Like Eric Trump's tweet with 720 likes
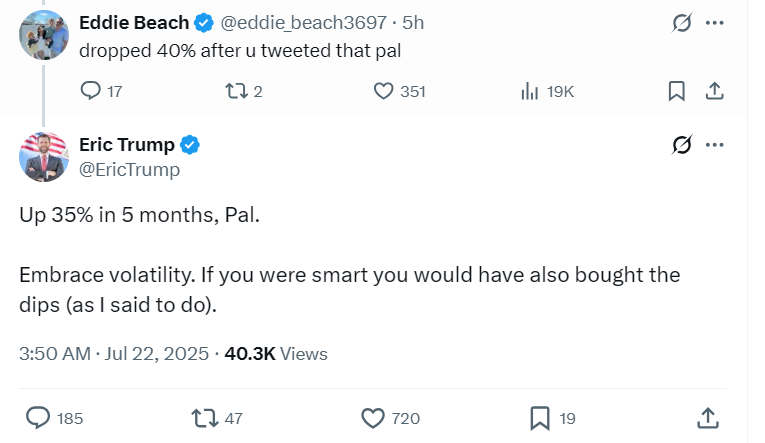The image size is (765, 443). [373, 418]
